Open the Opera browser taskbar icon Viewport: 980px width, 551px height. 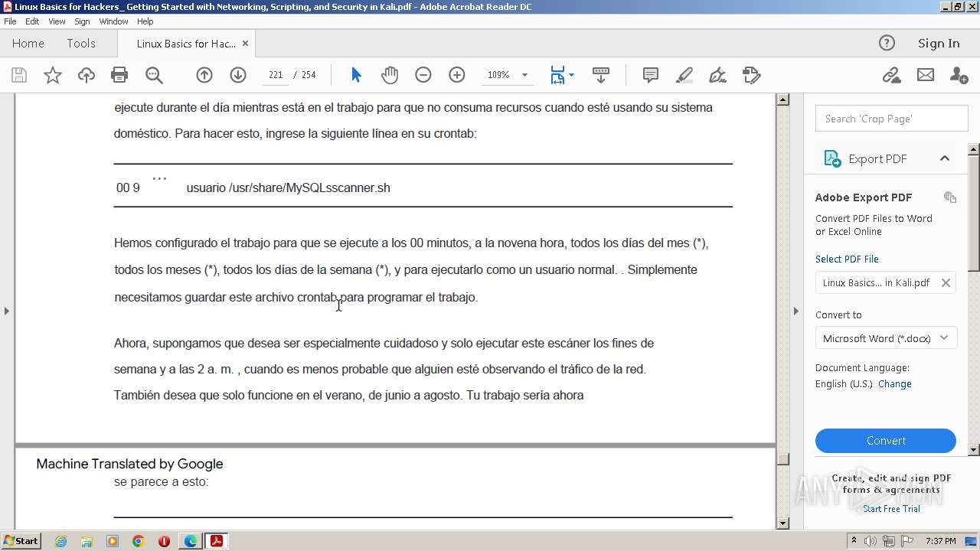pyautogui.click(x=164, y=541)
